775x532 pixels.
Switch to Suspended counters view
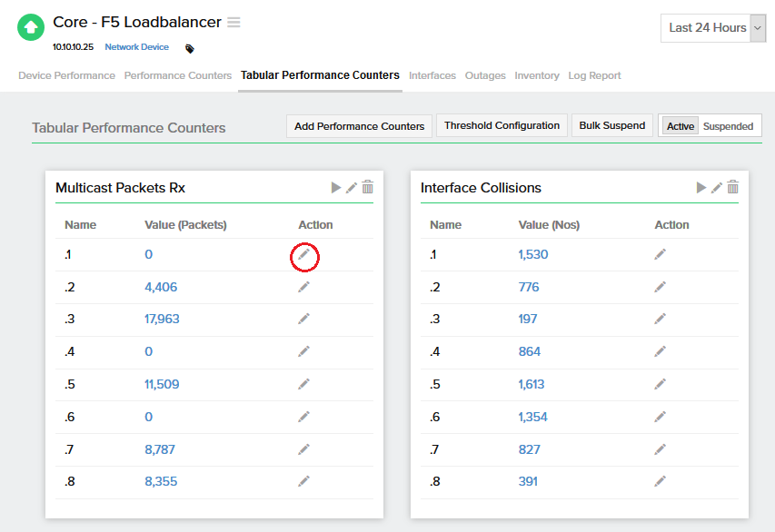point(728,126)
